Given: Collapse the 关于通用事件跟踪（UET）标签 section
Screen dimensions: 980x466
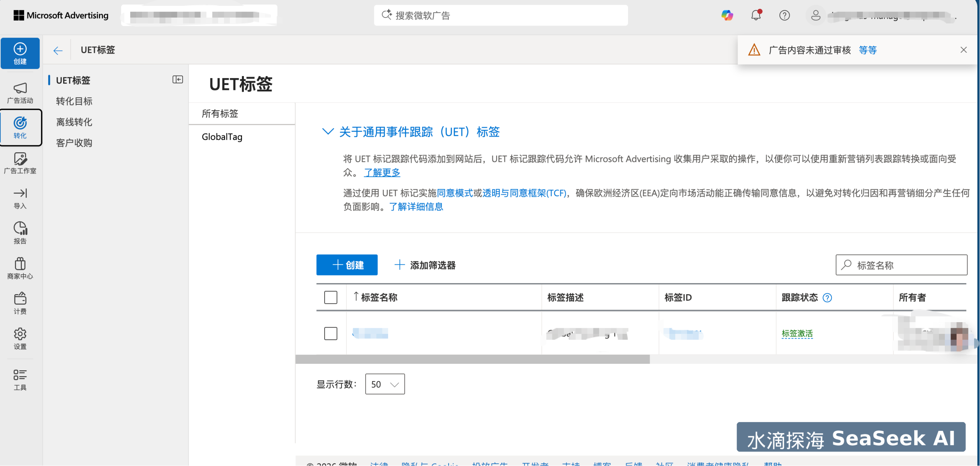Looking at the screenshot, I should click(x=328, y=132).
